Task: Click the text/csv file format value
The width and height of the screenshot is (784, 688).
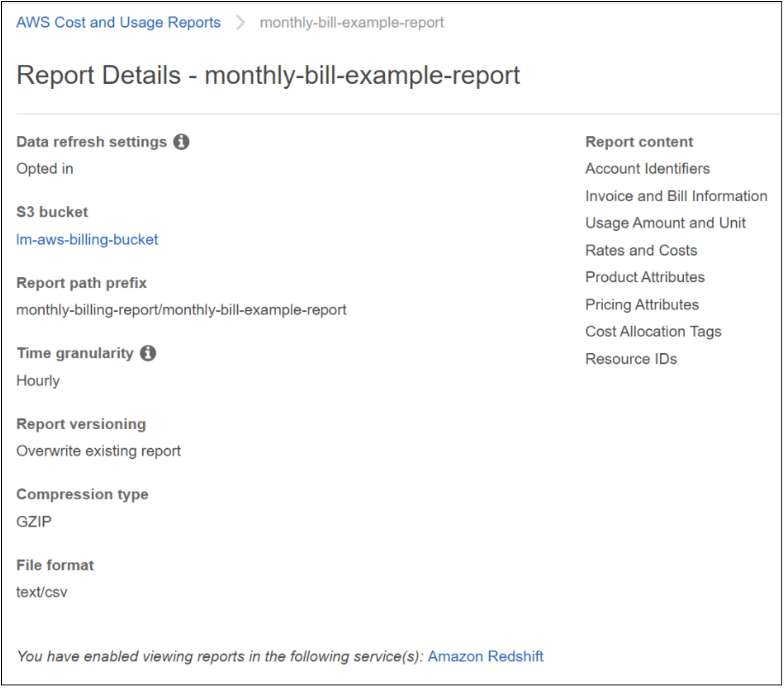Action: [x=42, y=592]
